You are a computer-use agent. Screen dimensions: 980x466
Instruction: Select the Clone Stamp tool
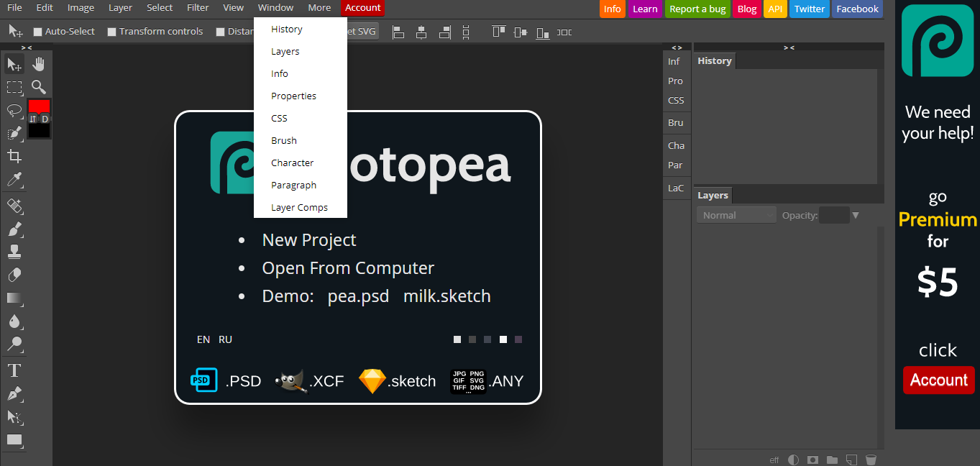14,252
